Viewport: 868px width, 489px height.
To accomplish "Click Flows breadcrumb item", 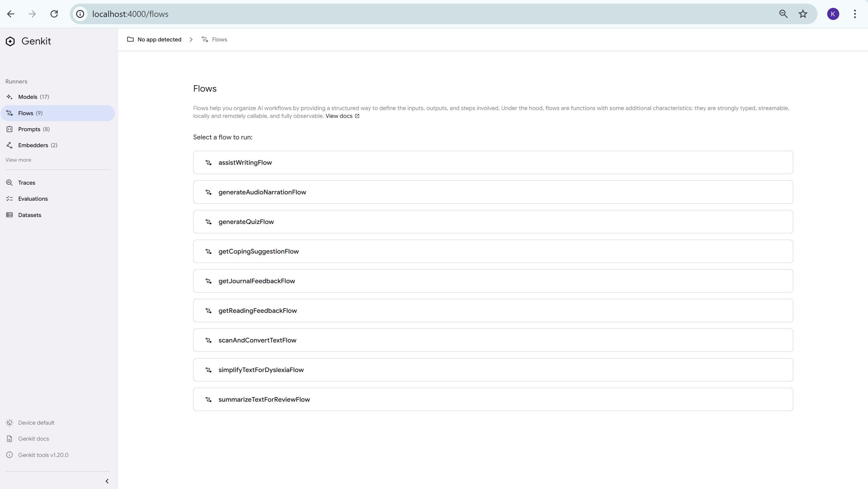I will 219,39.
